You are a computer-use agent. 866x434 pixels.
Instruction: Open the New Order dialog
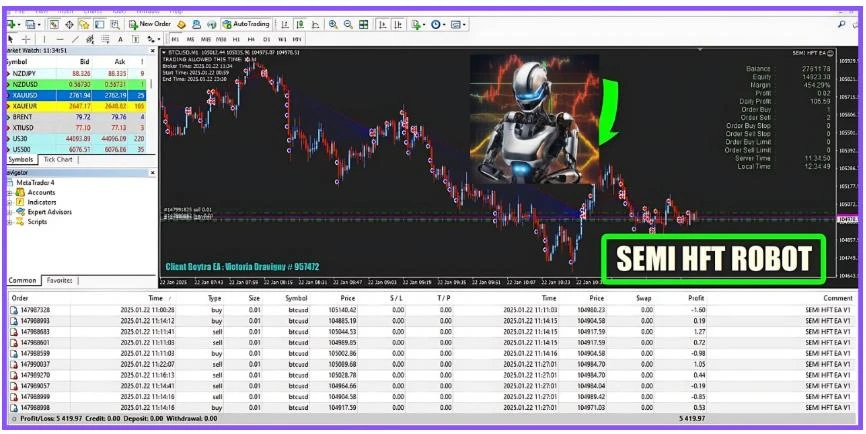pyautogui.click(x=150, y=24)
